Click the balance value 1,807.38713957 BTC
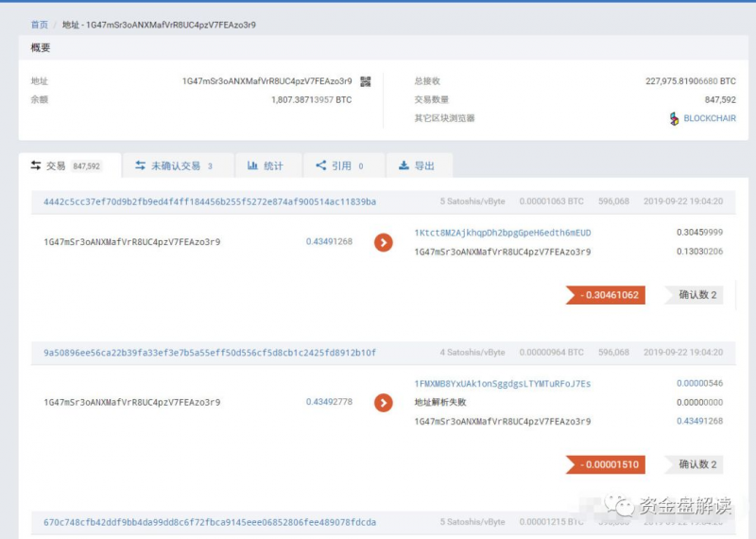The height and width of the screenshot is (539, 756). click(x=312, y=100)
